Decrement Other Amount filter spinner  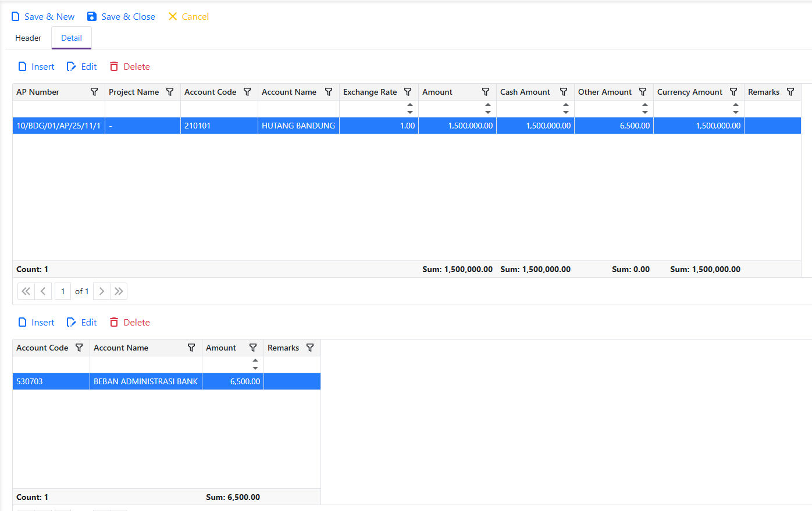point(645,112)
